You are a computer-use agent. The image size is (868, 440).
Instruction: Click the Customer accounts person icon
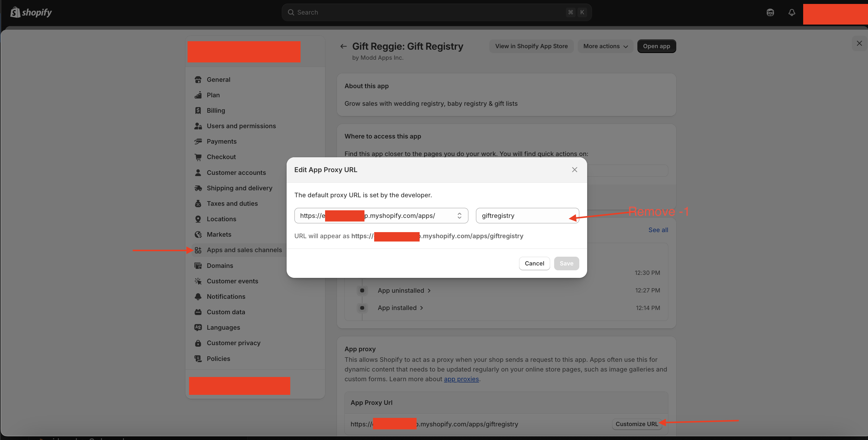(x=198, y=172)
